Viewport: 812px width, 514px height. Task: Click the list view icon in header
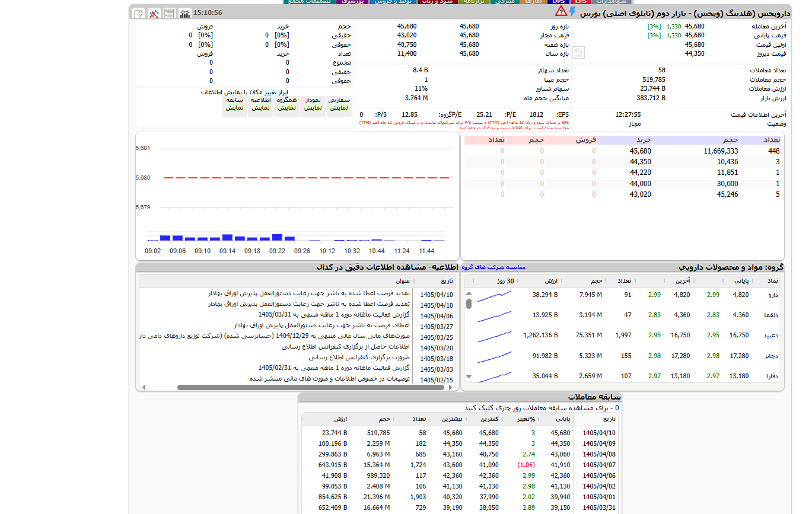coord(169,13)
